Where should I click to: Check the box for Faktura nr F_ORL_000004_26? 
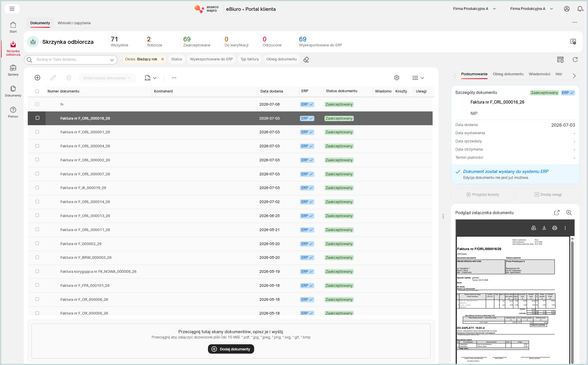(37, 146)
